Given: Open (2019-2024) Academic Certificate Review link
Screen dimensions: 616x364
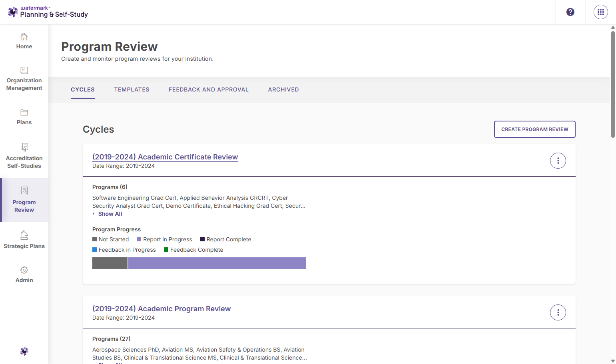Looking at the screenshot, I should point(165,157).
